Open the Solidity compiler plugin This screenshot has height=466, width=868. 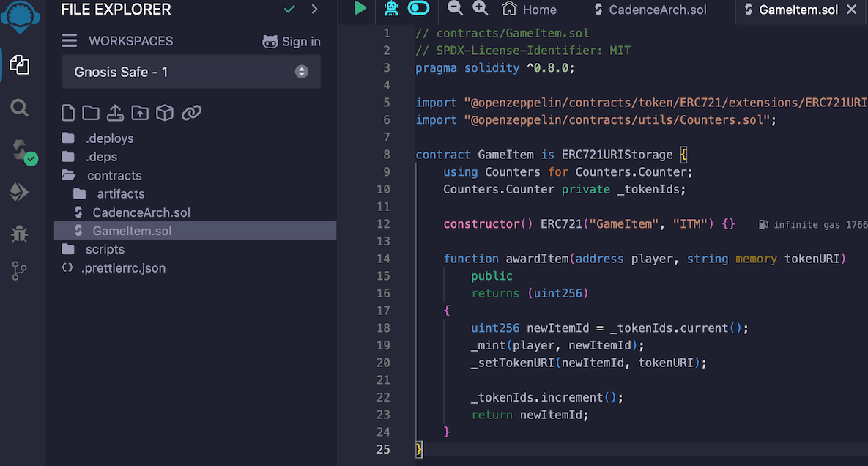(x=21, y=151)
